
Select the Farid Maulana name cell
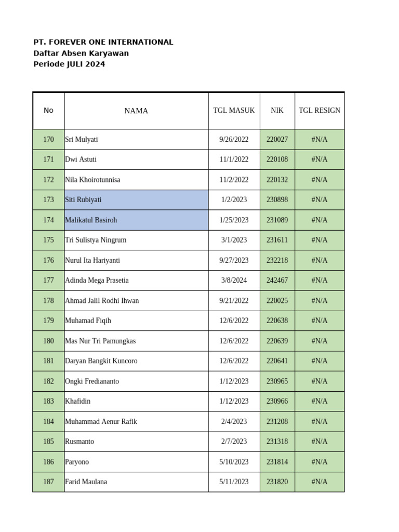(86, 482)
